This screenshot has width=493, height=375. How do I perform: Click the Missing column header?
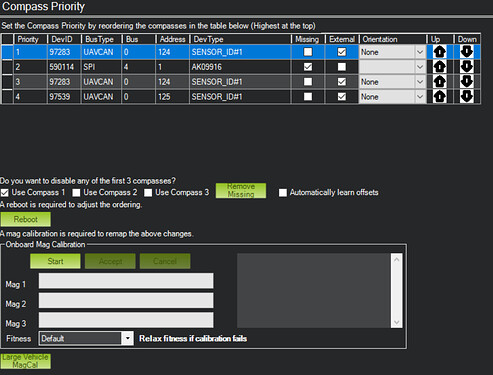pyautogui.click(x=308, y=39)
